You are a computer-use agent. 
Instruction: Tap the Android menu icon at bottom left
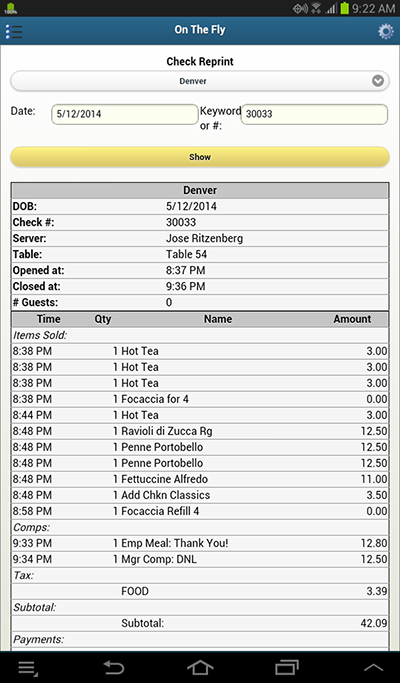click(28, 668)
